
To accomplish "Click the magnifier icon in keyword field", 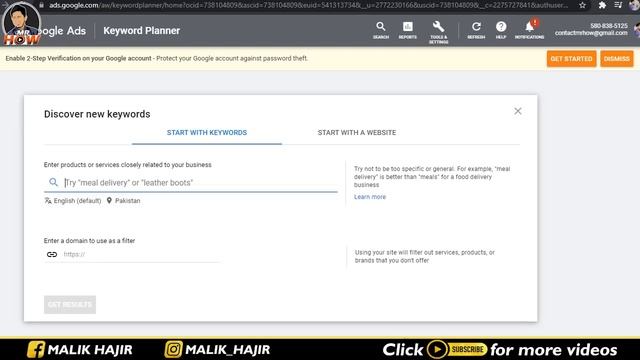I will [x=53, y=182].
